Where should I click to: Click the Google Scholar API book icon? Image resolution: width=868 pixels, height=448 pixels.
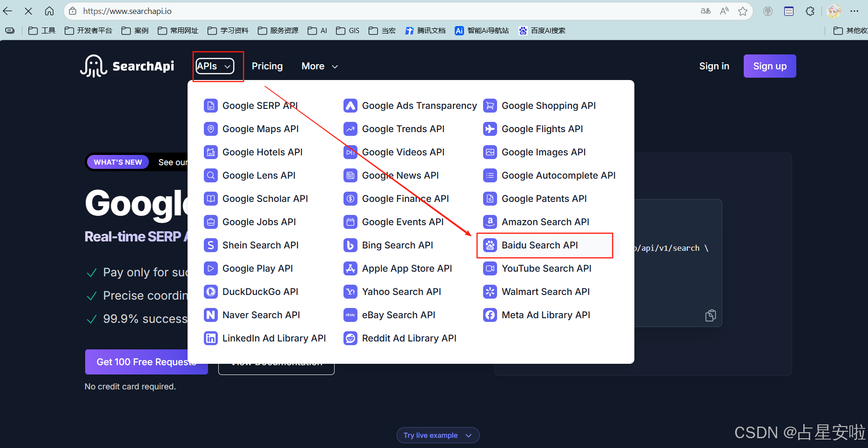pos(211,199)
